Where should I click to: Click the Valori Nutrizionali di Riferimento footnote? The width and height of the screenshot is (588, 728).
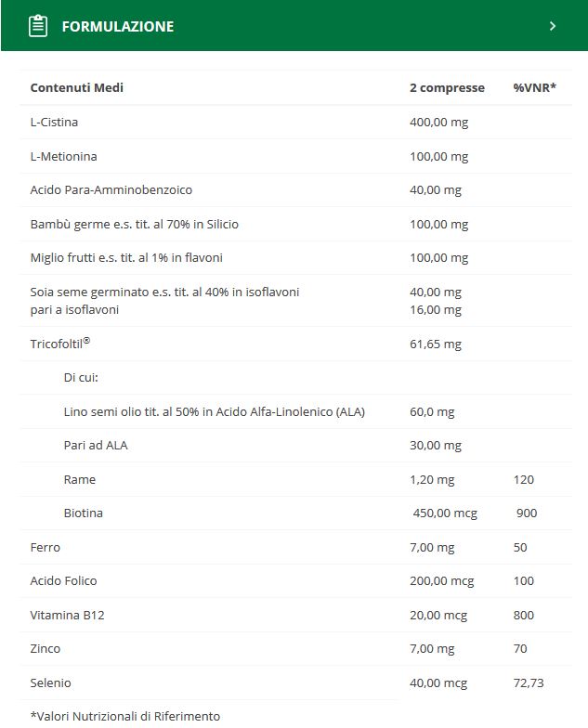click(x=124, y=717)
